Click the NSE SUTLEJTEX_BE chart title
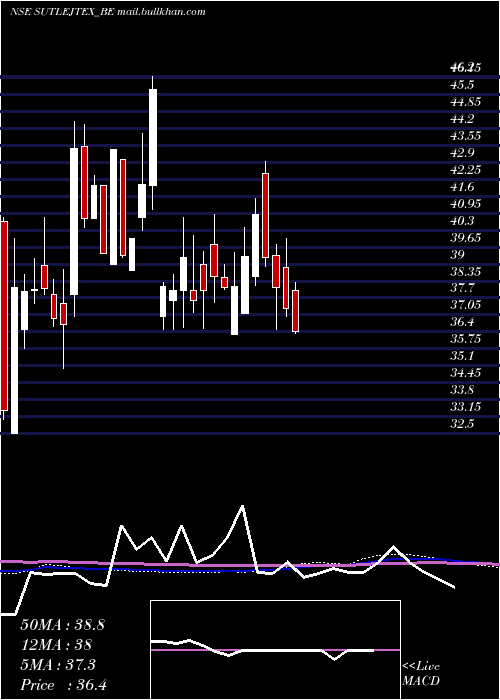 coord(107,12)
